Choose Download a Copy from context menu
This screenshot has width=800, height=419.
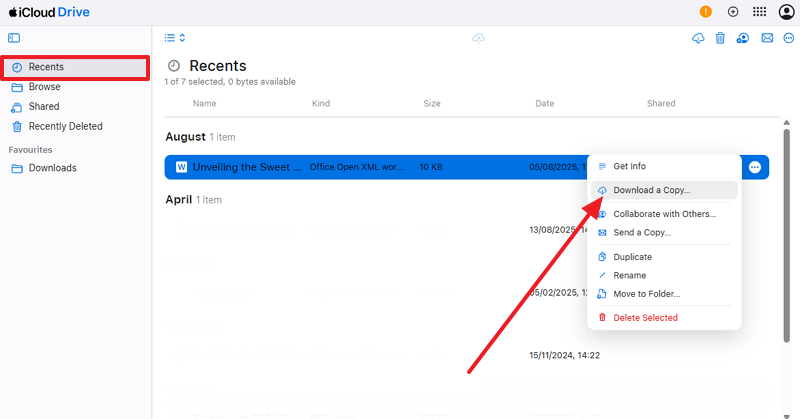point(651,190)
